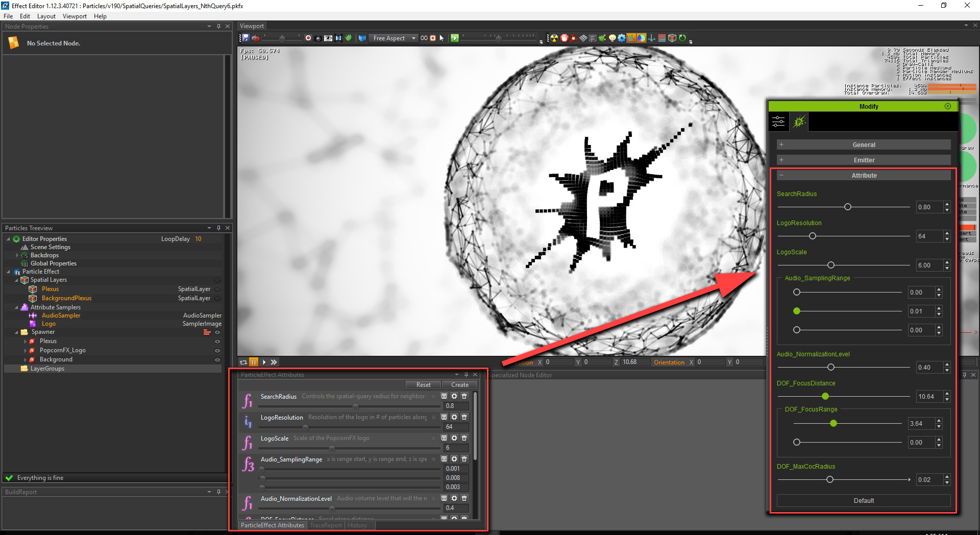The image size is (980, 535).
Task: Expand the Emitter section in Modify panel
Action: pos(864,160)
